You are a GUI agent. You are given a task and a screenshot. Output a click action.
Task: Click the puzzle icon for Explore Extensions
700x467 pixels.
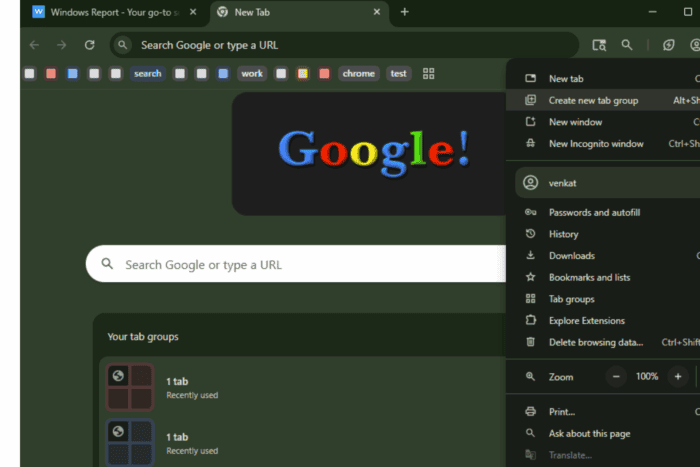point(530,320)
